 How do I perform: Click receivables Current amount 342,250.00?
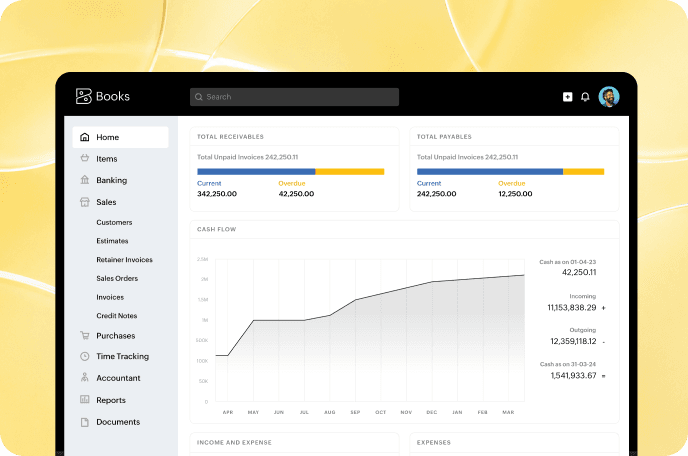[217, 194]
